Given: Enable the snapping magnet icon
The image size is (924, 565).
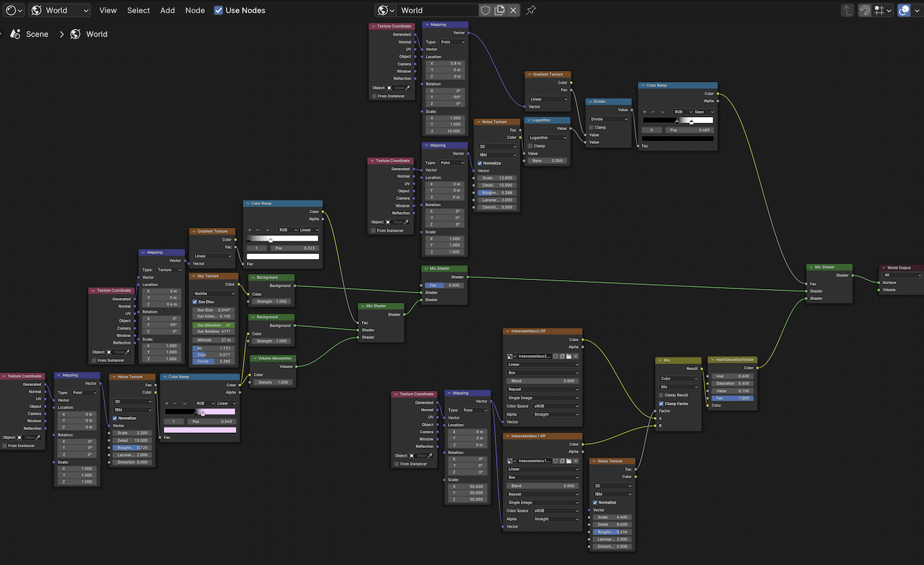Looking at the screenshot, I should (864, 10).
